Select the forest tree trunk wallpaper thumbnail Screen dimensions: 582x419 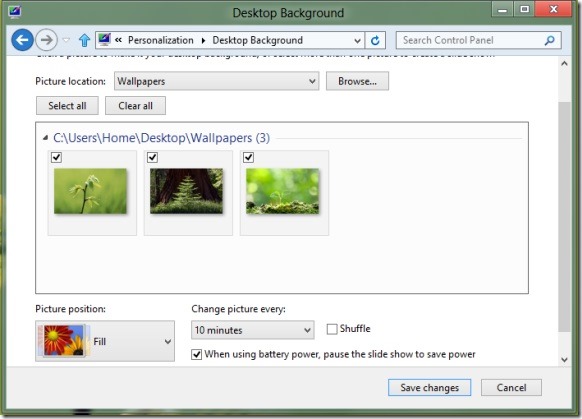[186, 191]
